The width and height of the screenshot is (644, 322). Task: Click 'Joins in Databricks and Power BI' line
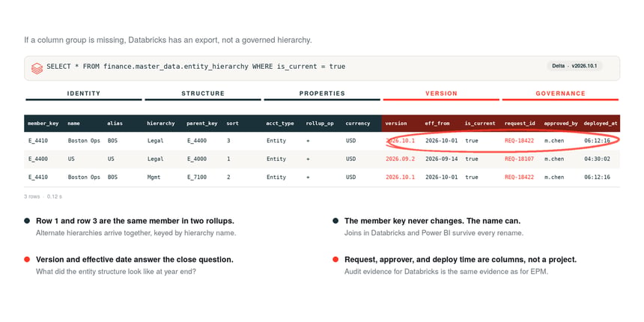434,233
